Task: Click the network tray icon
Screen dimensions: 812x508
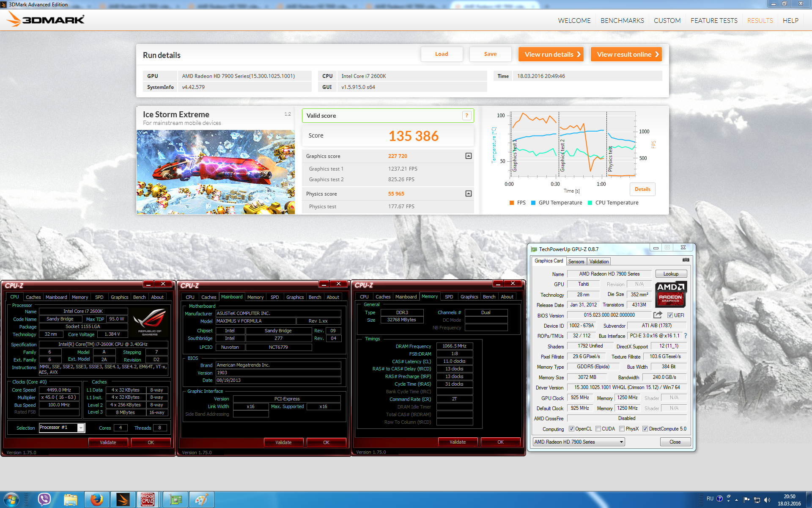Action: pyautogui.click(x=757, y=500)
